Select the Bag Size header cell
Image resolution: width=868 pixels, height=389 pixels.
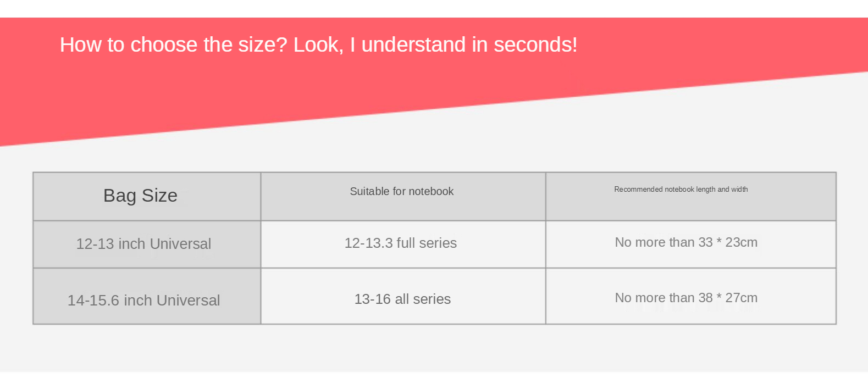(x=147, y=196)
